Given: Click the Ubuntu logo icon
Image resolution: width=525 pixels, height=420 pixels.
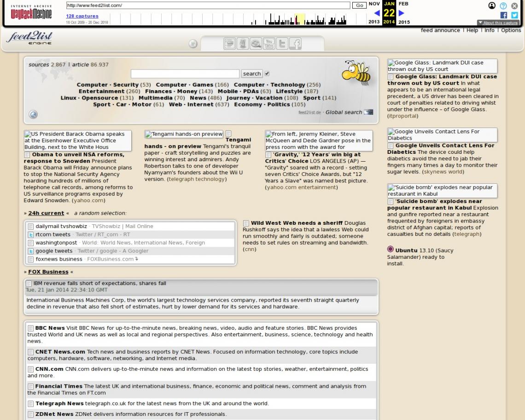Looking at the screenshot, I should tap(391, 249).
